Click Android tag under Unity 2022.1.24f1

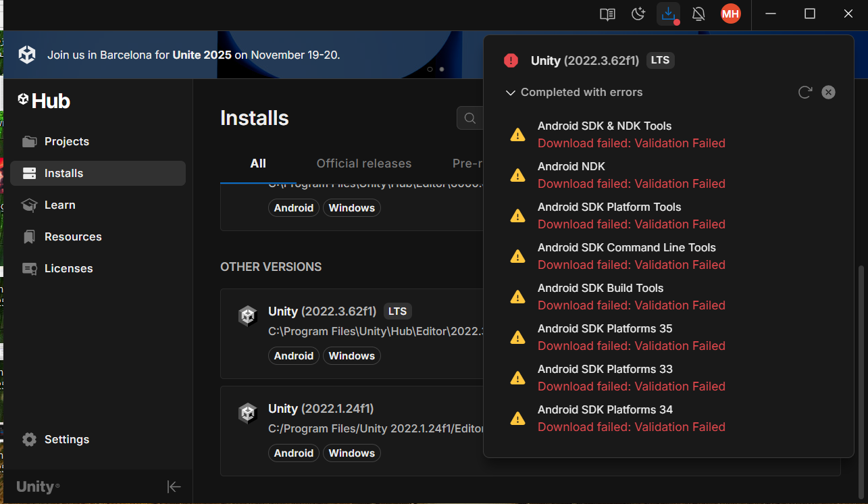[x=294, y=453]
